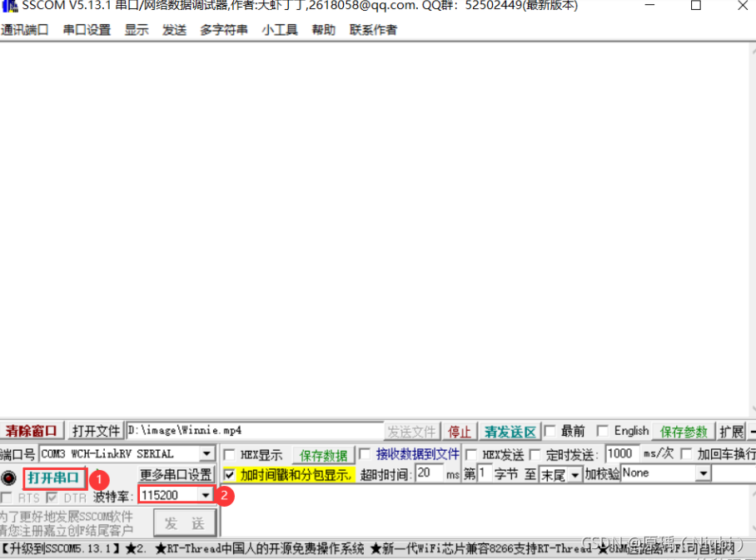756x560 pixels.
Task: Enable the HEX显示 checkbox
Action: click(x=230, y=452)
